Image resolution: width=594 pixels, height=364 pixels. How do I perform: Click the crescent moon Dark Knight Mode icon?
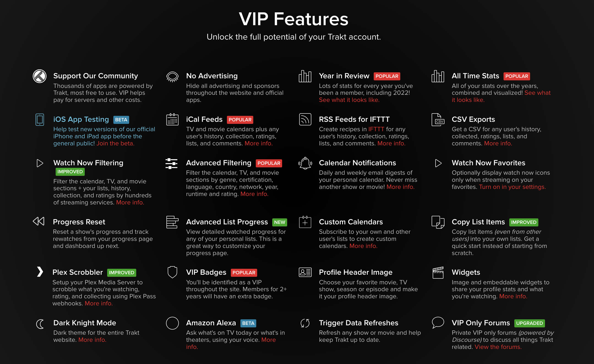[x=40, y=324]
